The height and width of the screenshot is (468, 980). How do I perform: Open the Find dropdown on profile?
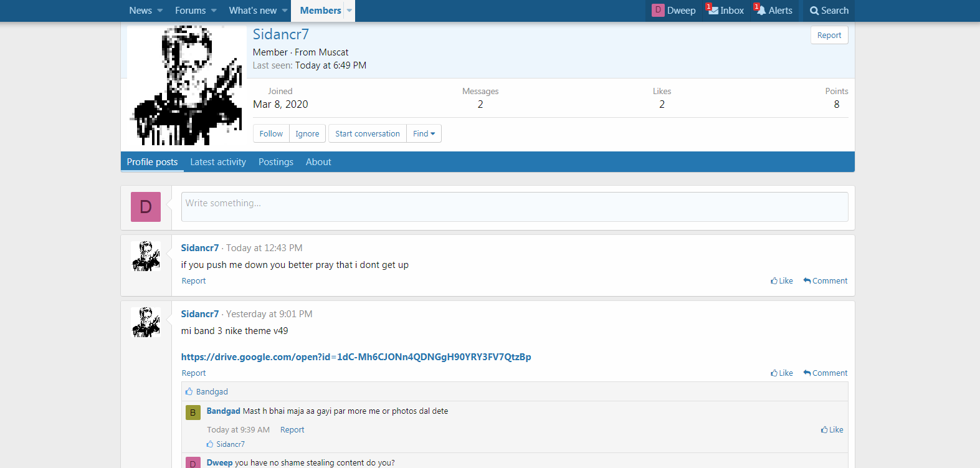(424, 134)
